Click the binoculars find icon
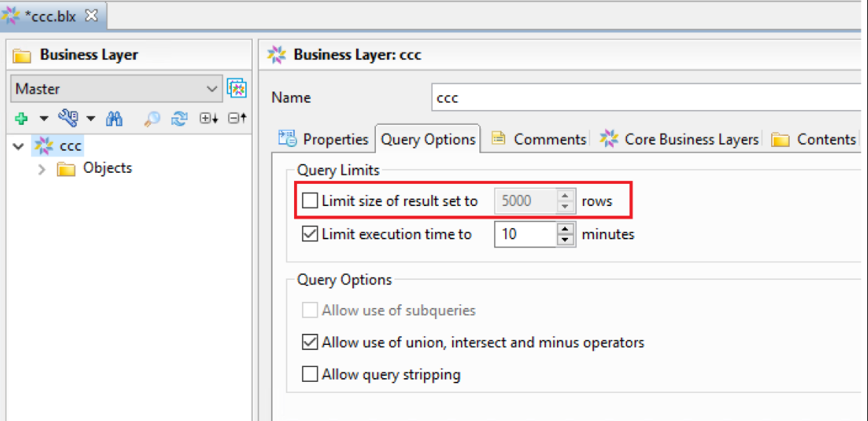The width and height of the screenshot is (868, 421). pyautogui.click(x=114, y=118)
